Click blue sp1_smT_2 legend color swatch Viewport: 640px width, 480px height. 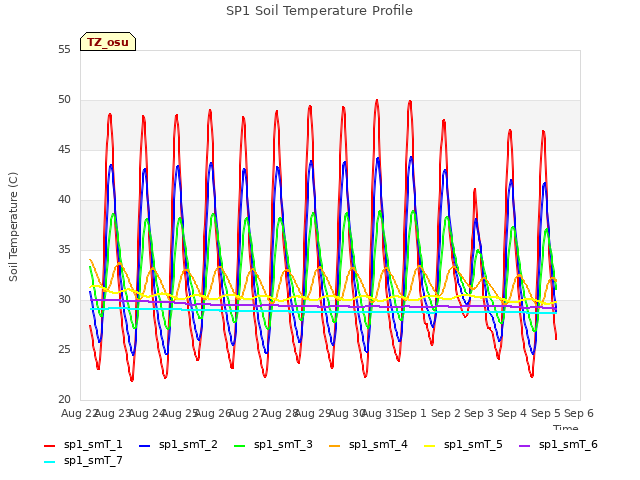[x=144, y=446]
